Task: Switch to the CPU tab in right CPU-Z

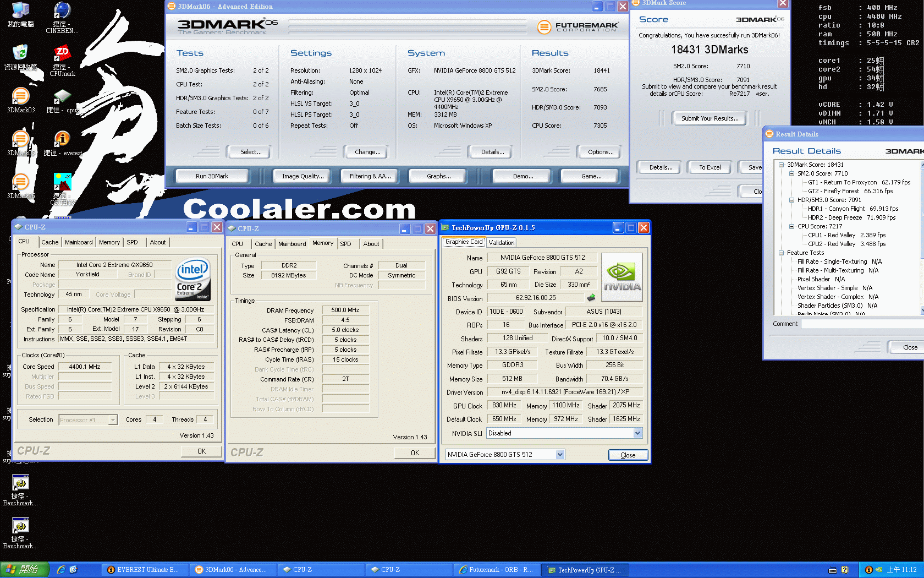Action: [238, 244]
